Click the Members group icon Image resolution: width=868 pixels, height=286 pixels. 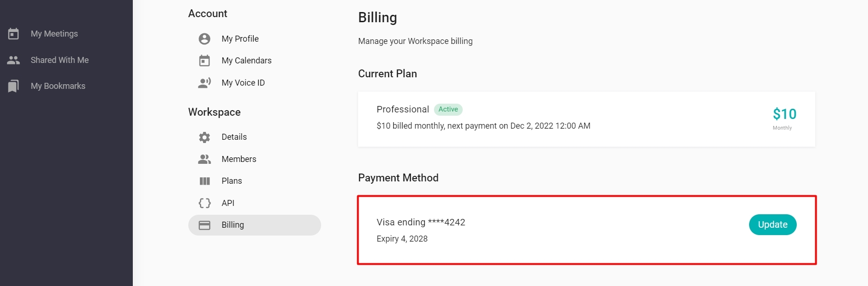[205, 159]
